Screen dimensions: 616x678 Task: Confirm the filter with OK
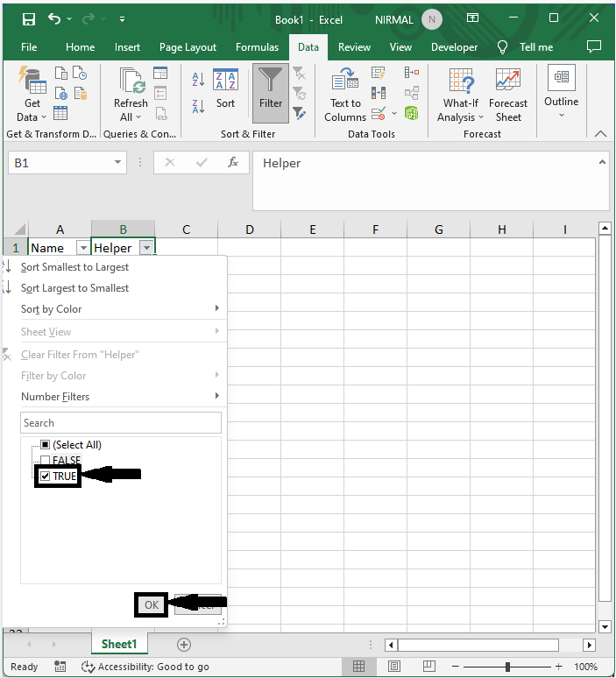click(x=152, y=604)
